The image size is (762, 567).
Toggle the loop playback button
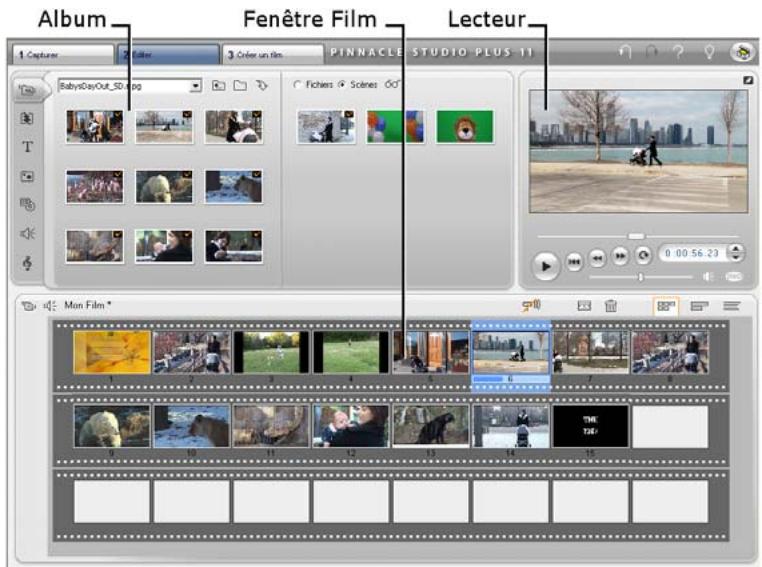643,256
